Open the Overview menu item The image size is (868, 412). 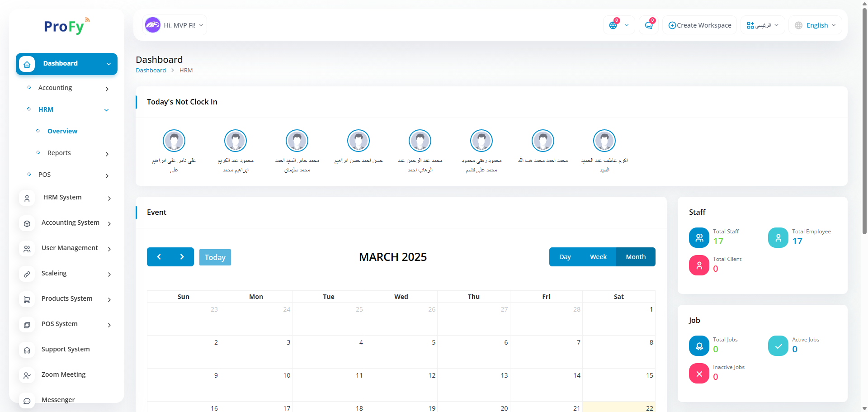pos(62,131)
